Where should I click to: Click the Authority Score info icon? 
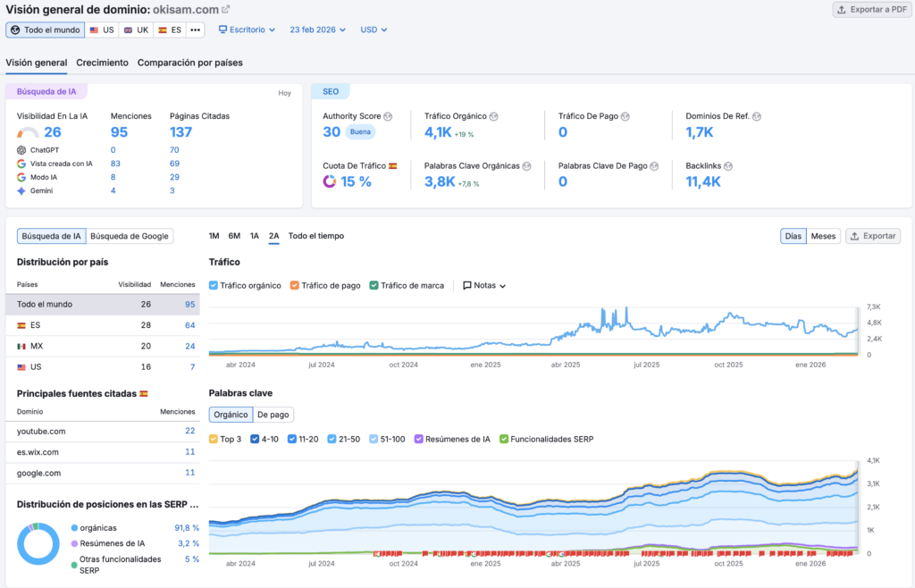[x=388, y=116]
